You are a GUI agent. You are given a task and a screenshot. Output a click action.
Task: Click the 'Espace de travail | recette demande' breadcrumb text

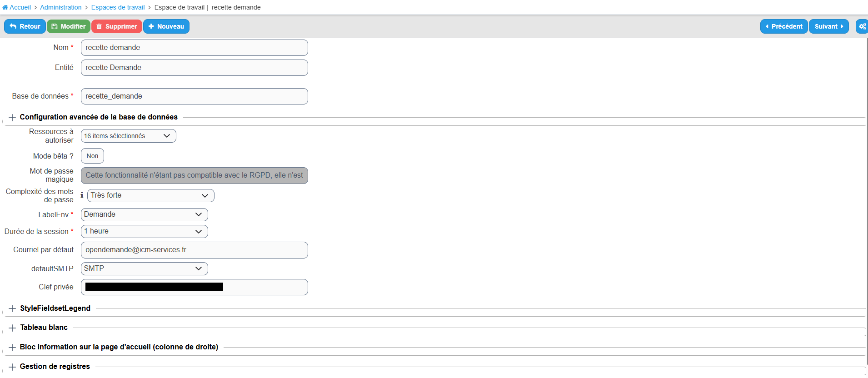[208, 7]
